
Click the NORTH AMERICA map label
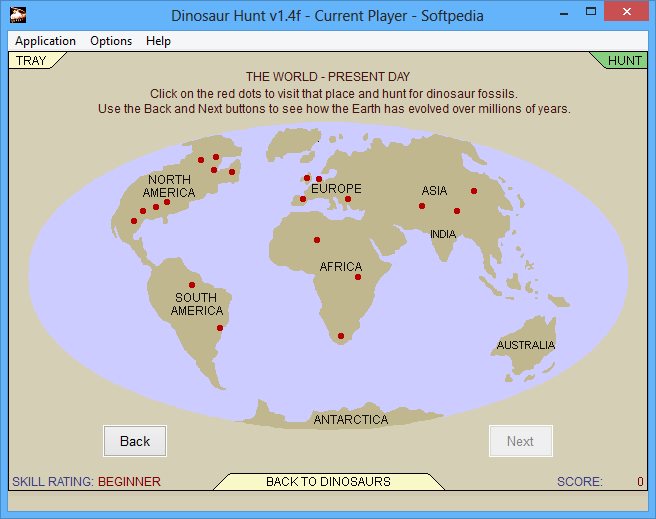(169, 186)
